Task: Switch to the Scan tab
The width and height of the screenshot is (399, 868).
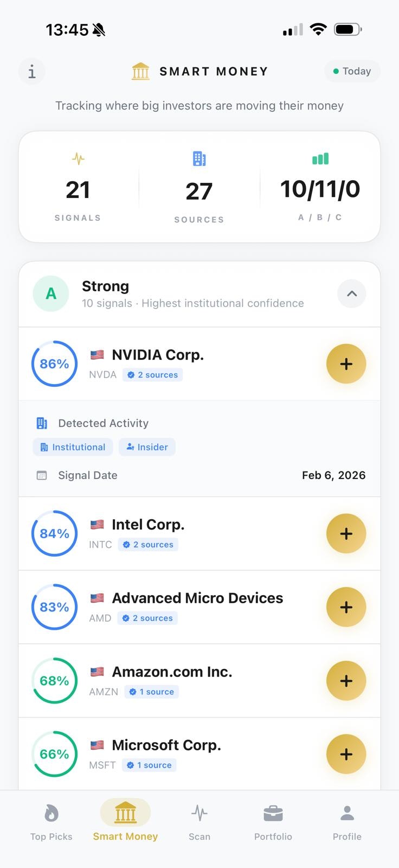Action: (200, 822)
